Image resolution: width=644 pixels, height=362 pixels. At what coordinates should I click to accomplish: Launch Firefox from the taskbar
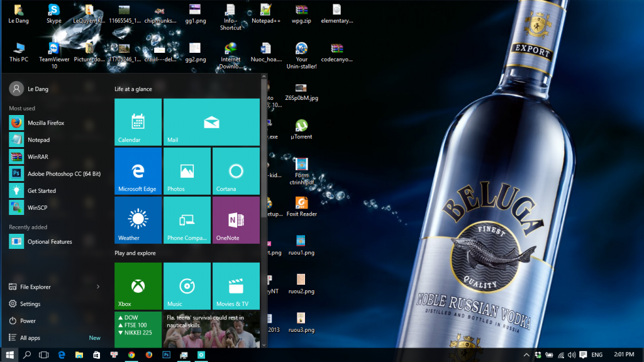(x=149, y=355)
